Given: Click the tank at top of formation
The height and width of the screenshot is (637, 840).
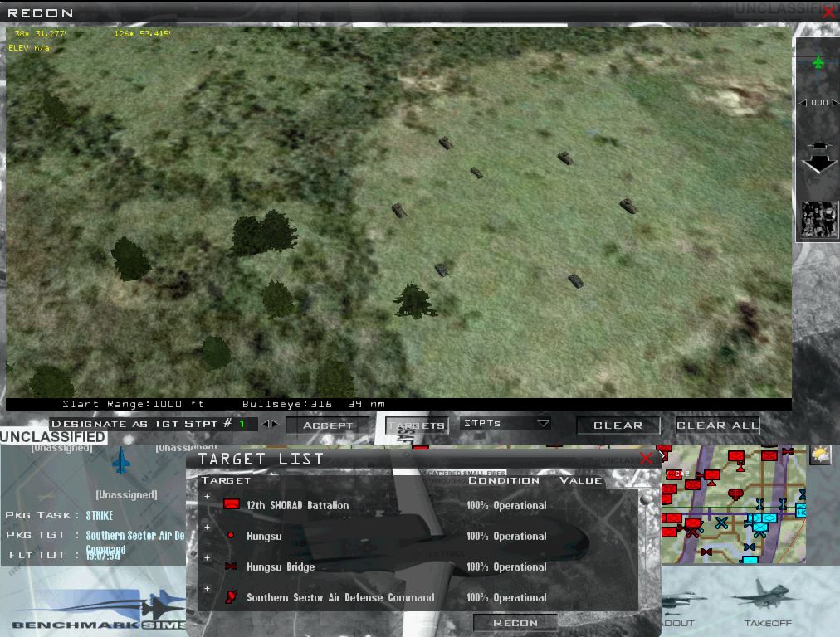Looking at the screenshot, I should coord(445,143).
